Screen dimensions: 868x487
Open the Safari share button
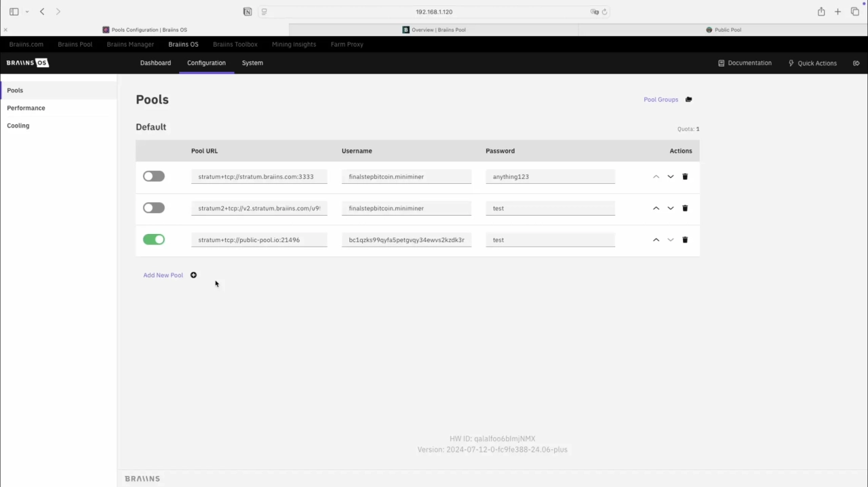pos(821,12)
